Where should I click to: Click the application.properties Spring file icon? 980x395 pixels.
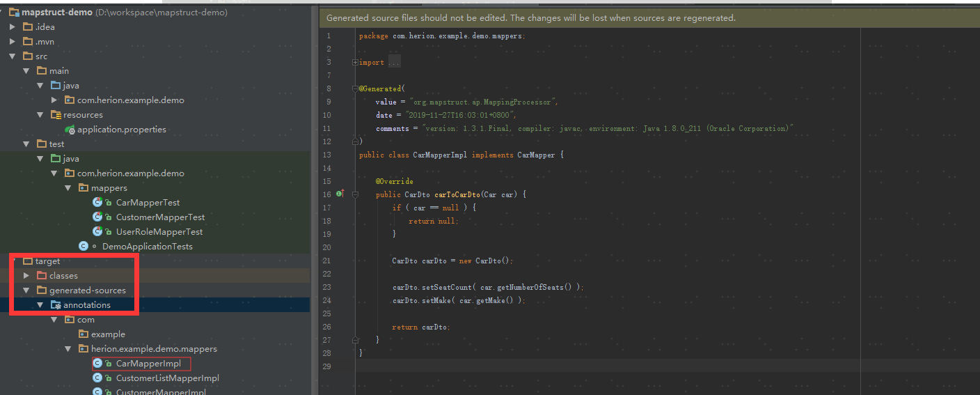pyautogui.click(x=70, y=130)
